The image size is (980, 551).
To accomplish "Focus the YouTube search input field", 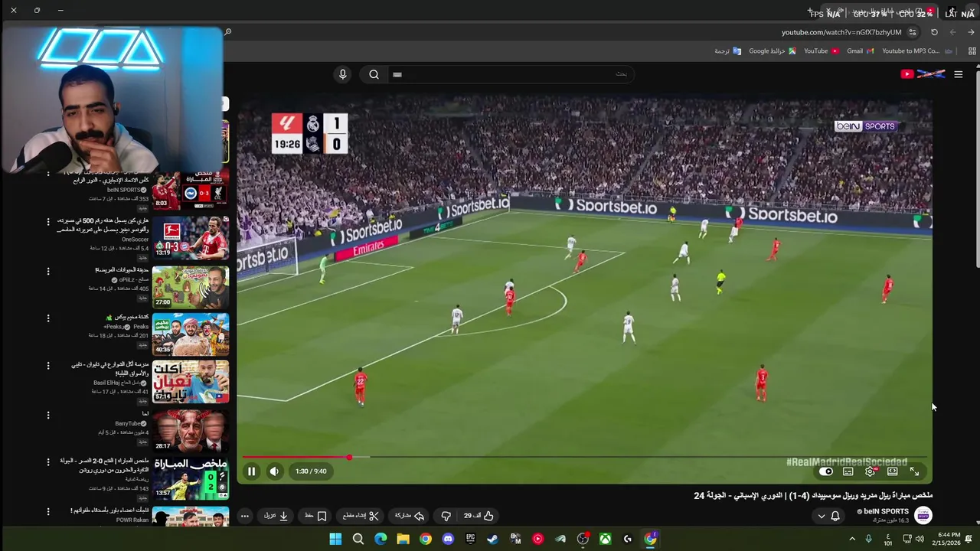I will point(511,74).
